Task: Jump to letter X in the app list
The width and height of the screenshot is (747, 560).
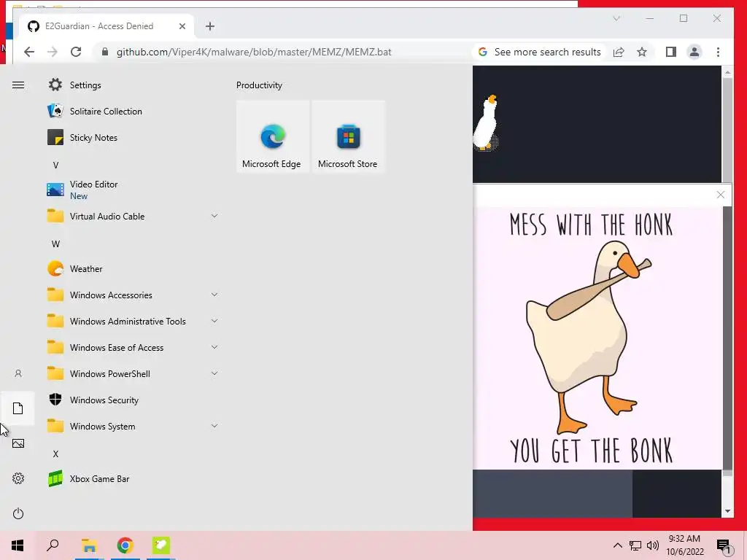Action: (x=55, y=454)
